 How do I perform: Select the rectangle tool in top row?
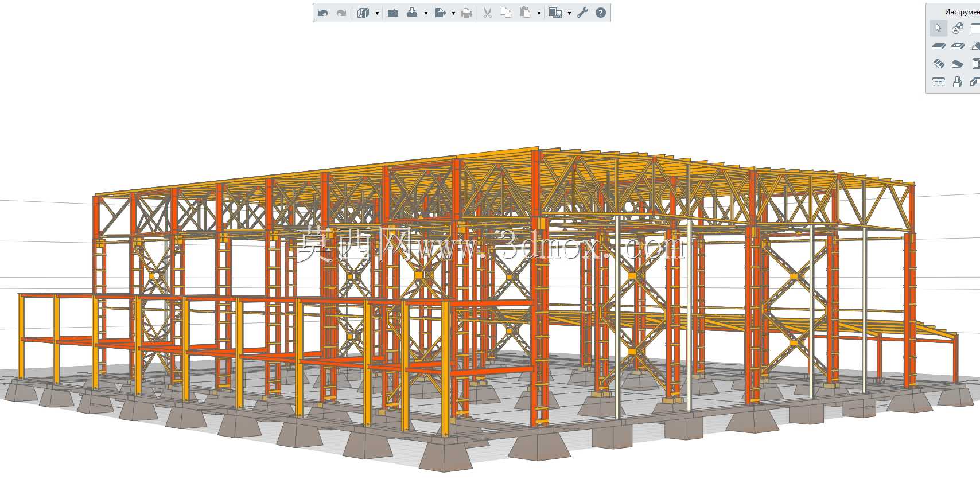pyautogui.click(x=975, y=28)
